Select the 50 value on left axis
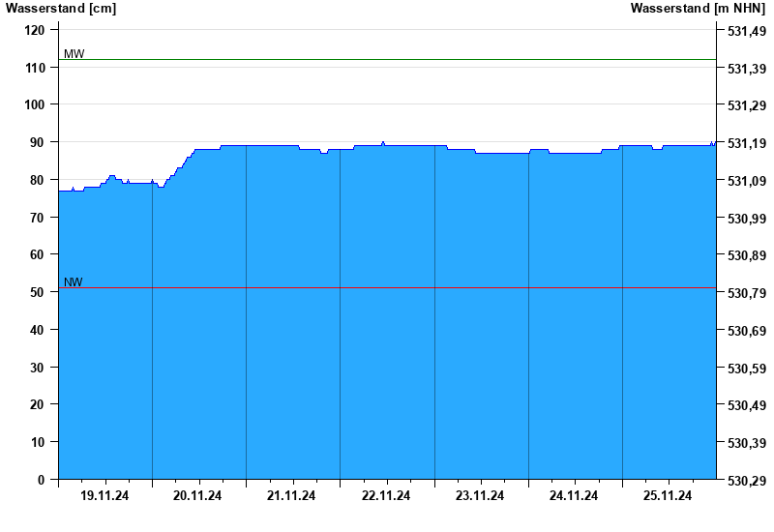The width and height of the screenshot is (774, 532). (x=38, y=292)
